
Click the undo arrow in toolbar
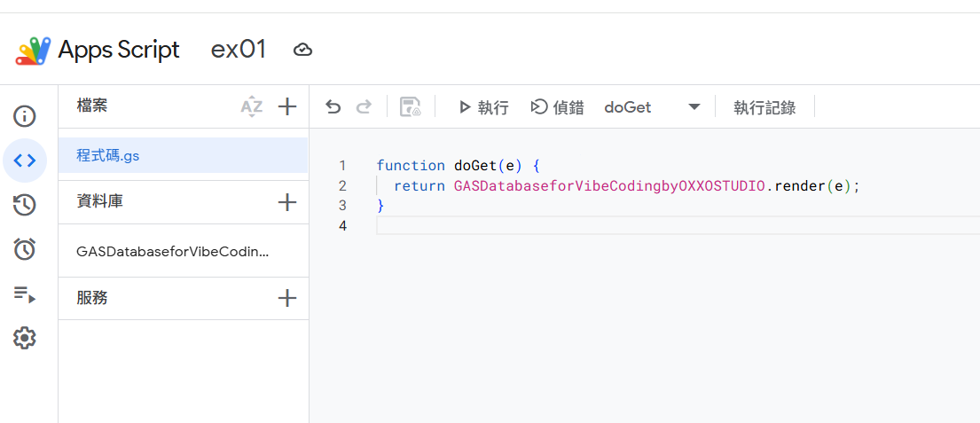tap(333, 107)
